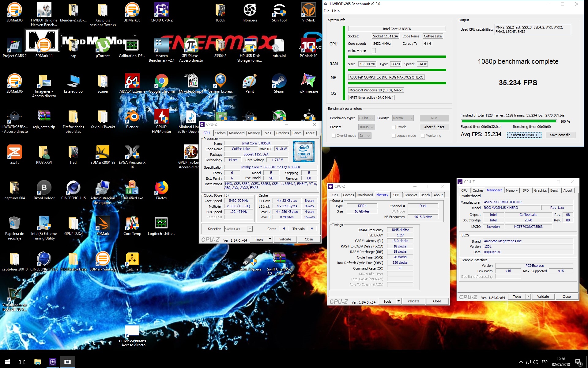Launch VRMark from the desktop
This screenshot has height=368, width=588.
coord(308,12)
